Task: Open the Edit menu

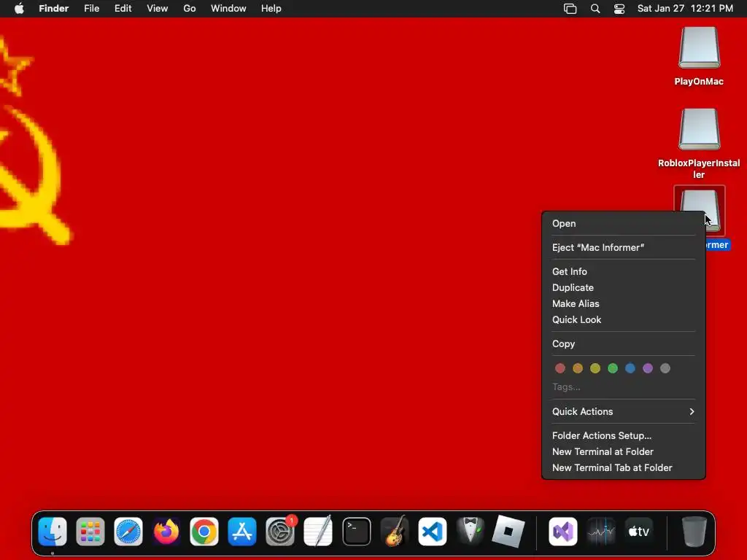Action: pyautogui.click(x=123, y=9)
